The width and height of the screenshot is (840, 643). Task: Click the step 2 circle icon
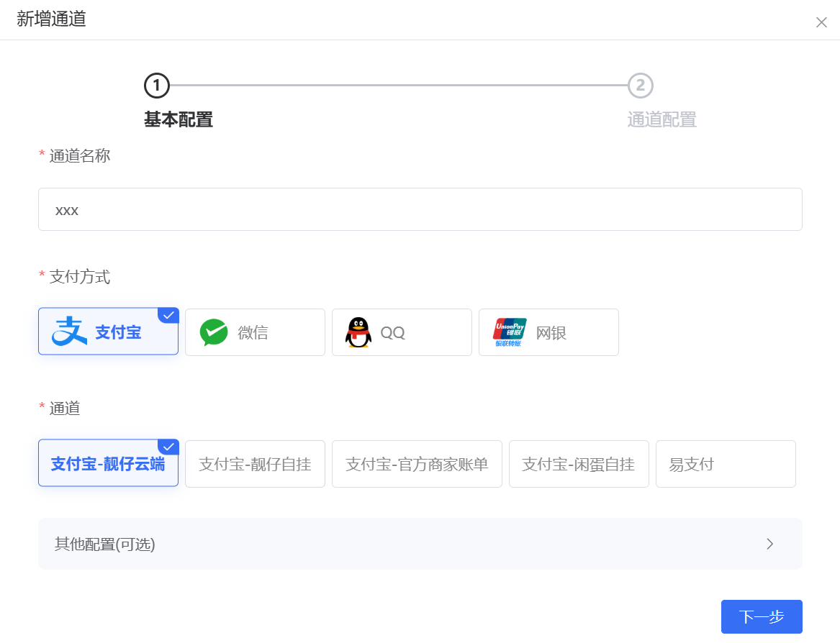pos(640,86)
